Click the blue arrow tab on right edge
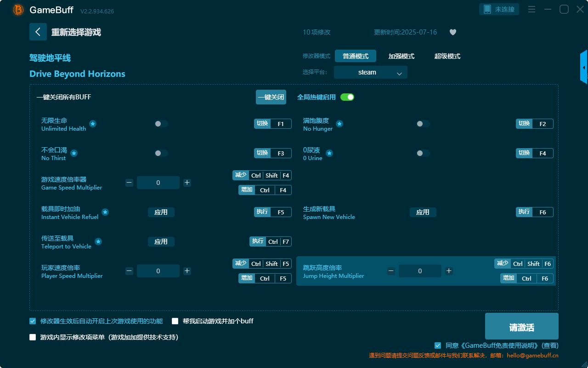The height and width of the screenshot is (368, 588). point(584,67)
